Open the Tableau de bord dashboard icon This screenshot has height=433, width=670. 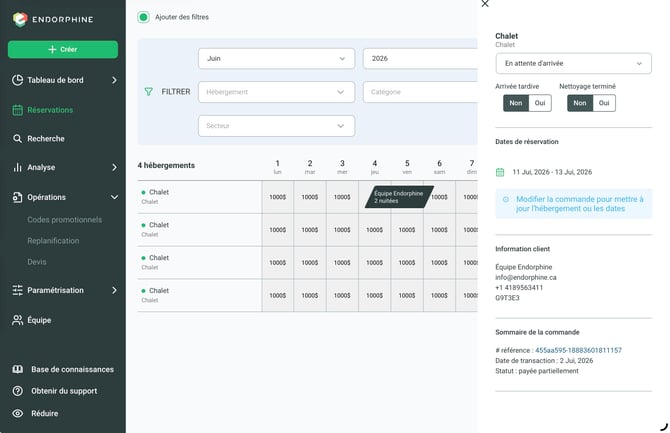click(x=18, y=80)
